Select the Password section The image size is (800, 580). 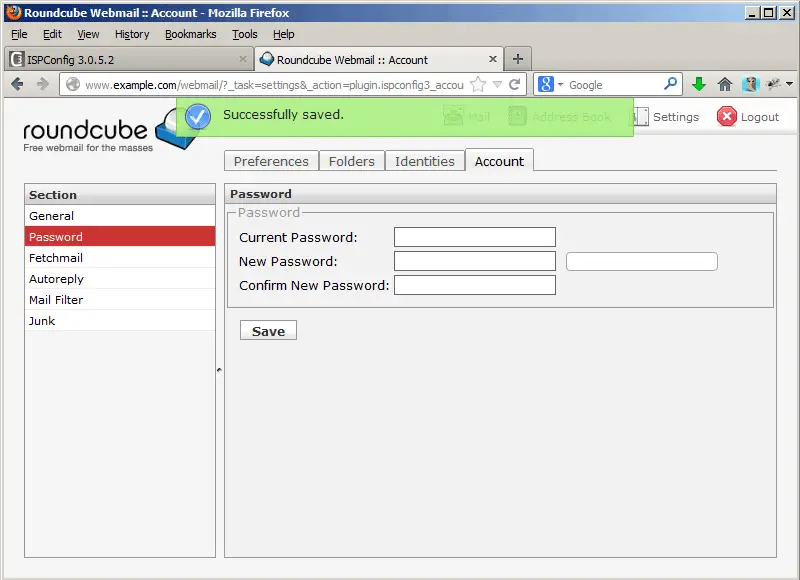(120, 237)
